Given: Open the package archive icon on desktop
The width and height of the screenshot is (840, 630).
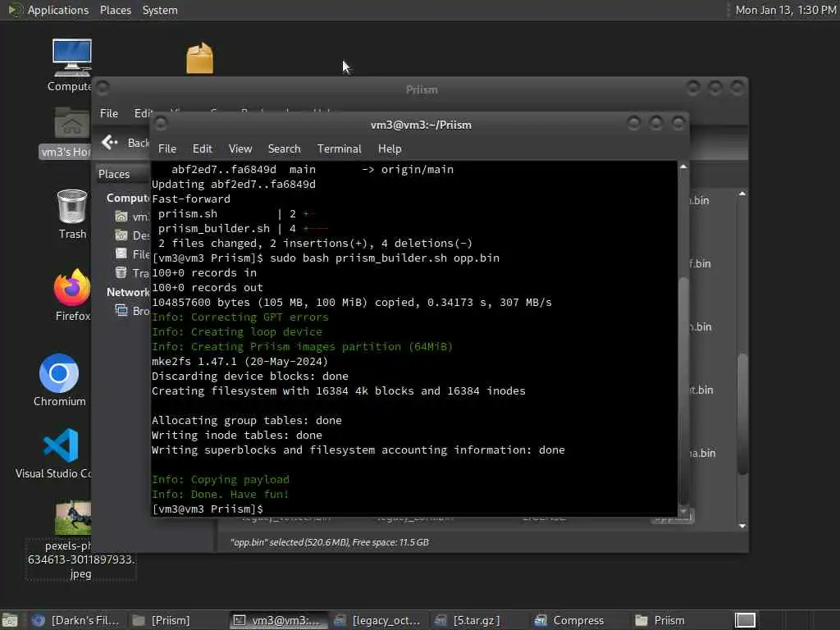Looking at the screenshot, I should [x=200, y=57].
